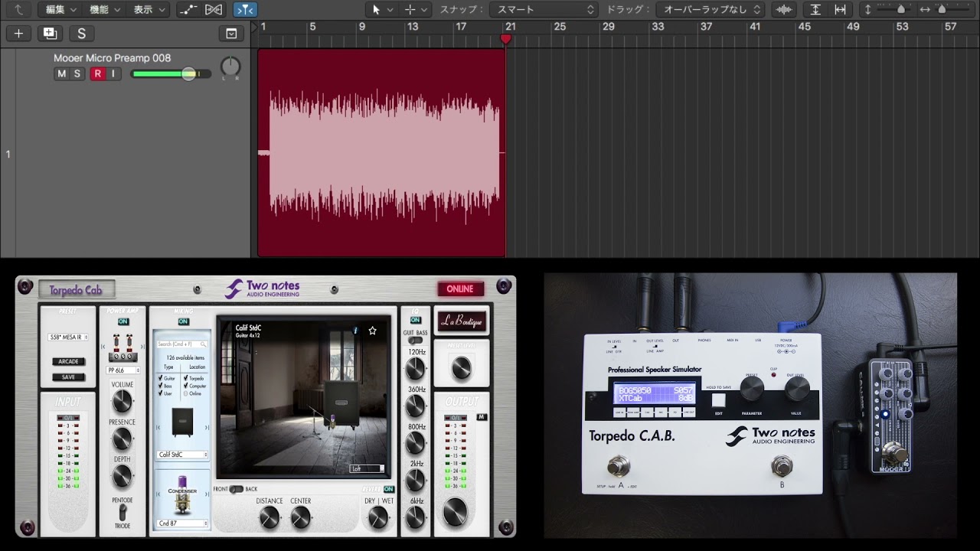
Task: Select the next cabinet arrow
Action: 207,427
